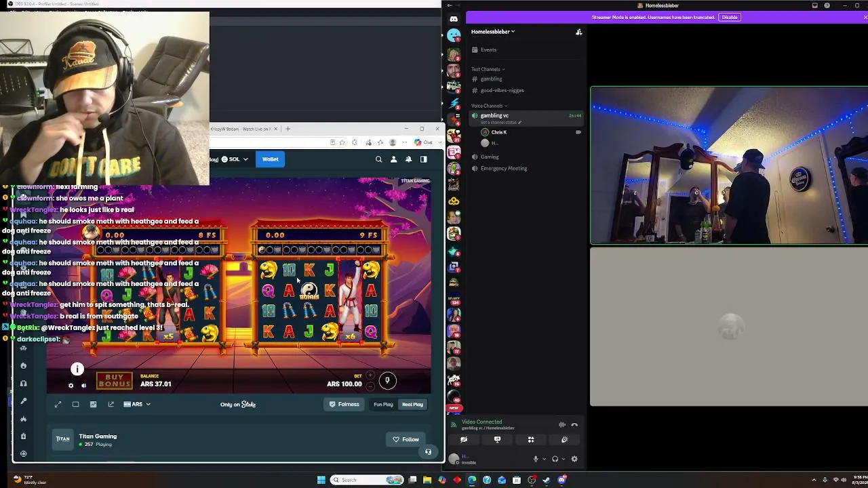
Task: Toggle Follow for Titan Gaming
Action: [406, 439]
